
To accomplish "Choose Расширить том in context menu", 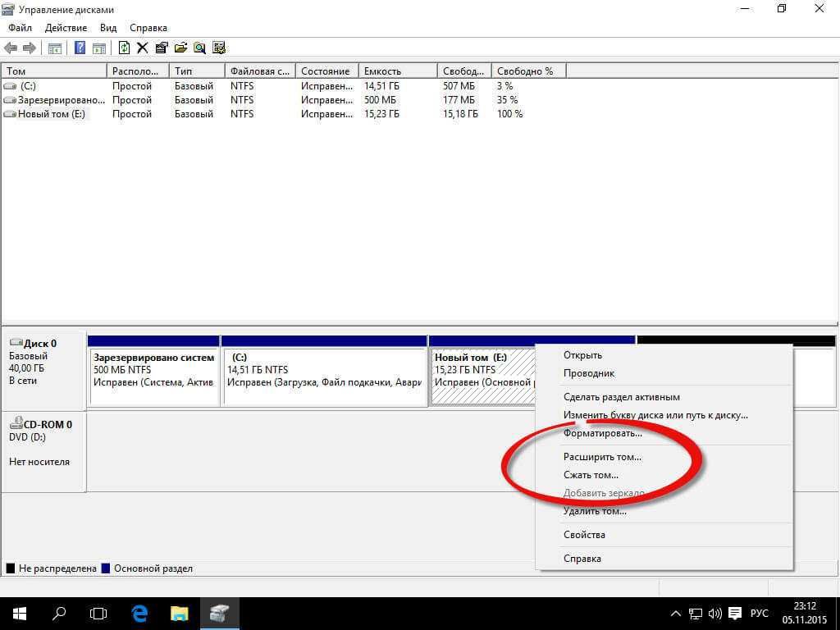I will tap(602, 457).
